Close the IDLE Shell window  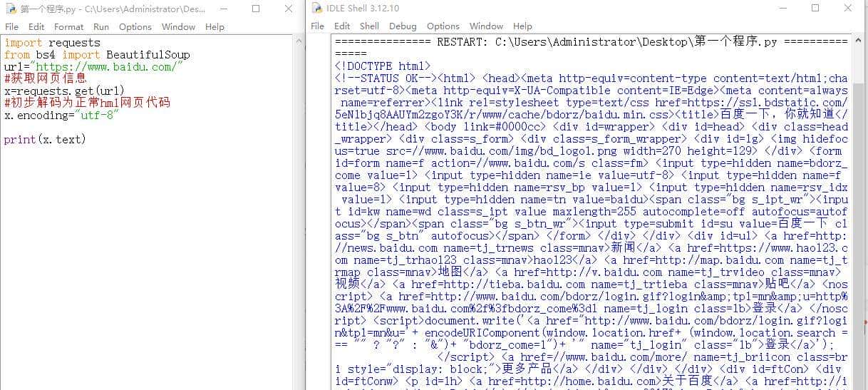(848, 9)
